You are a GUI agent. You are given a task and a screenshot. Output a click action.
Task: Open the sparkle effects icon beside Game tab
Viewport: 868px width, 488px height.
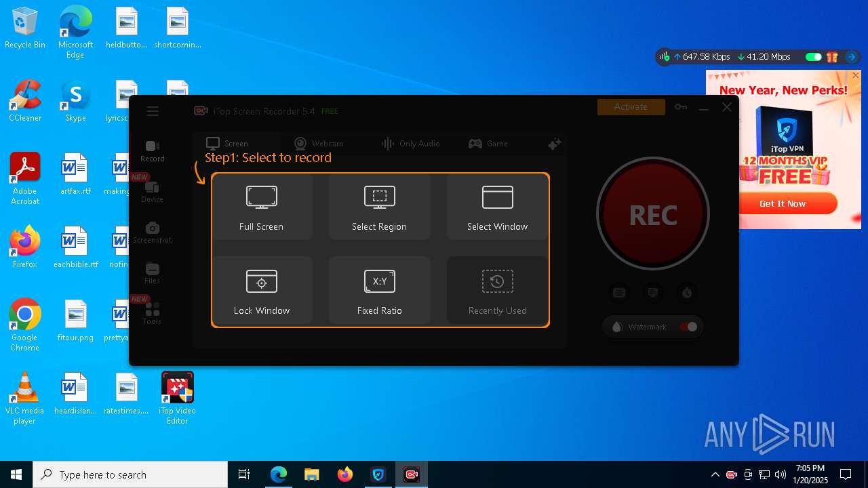tap(555, 144)
